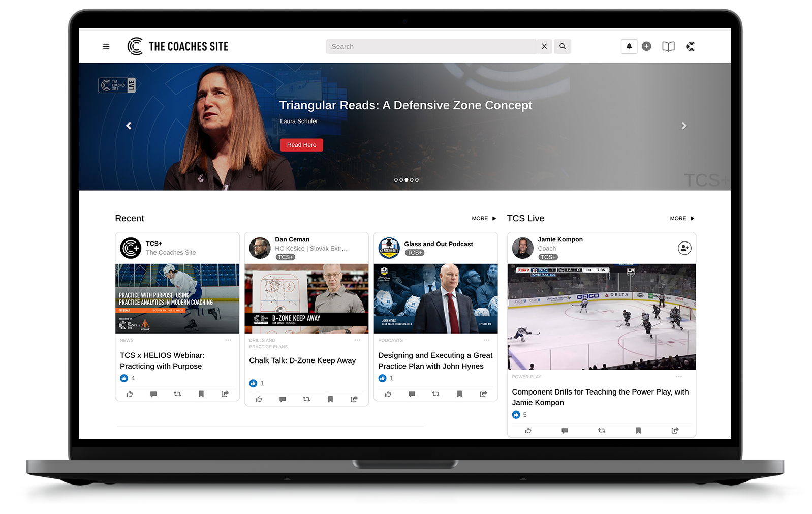Open Component Drills Power Play title
The height and width of the screenshot is (514, 812).
click(x=600, y=397)
